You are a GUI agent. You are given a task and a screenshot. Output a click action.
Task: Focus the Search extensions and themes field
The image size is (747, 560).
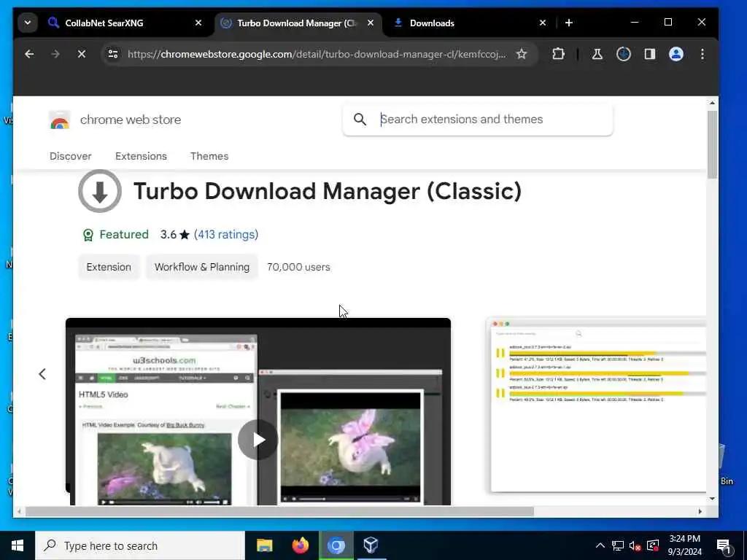coord(478,120)
